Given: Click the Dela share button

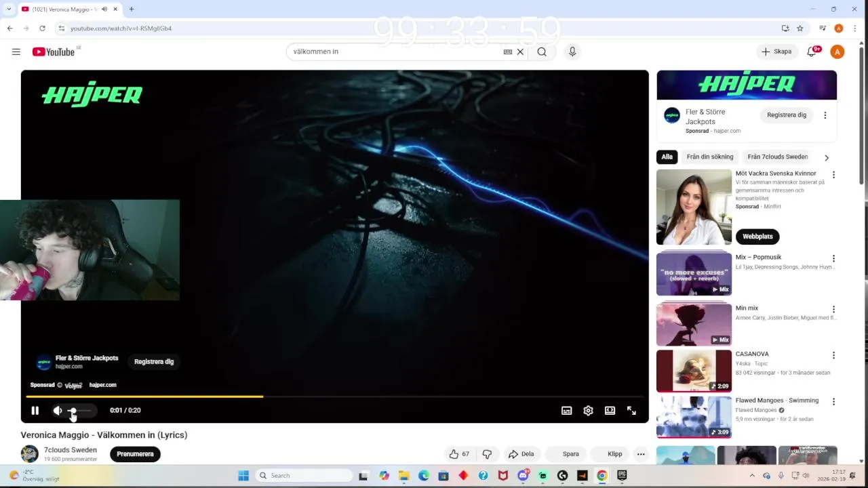Looking at the screenshot, I should [x=521, y=454].
